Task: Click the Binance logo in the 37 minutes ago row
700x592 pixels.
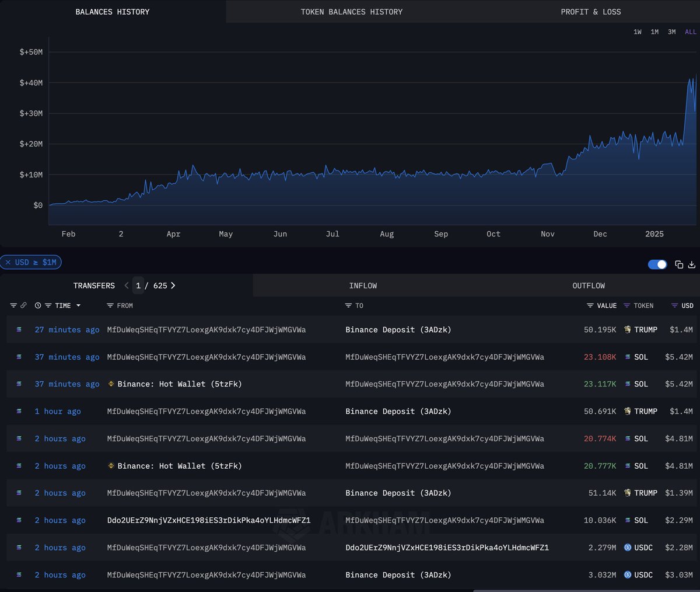Action: (111, 384)
